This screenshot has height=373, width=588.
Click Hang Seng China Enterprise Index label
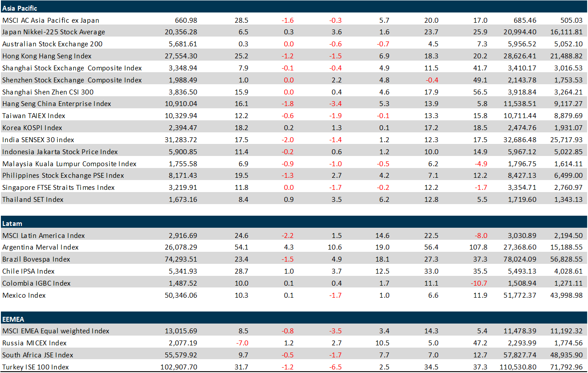tap(57, 104)
